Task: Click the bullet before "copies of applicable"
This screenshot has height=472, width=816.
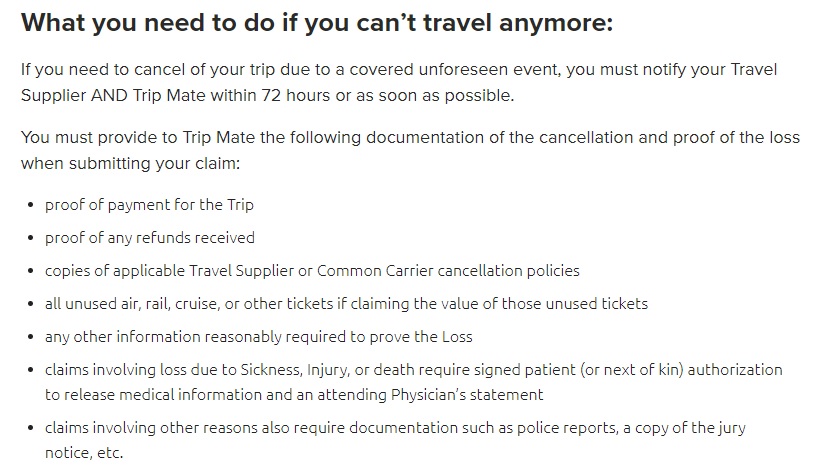Action: point(30,271)
